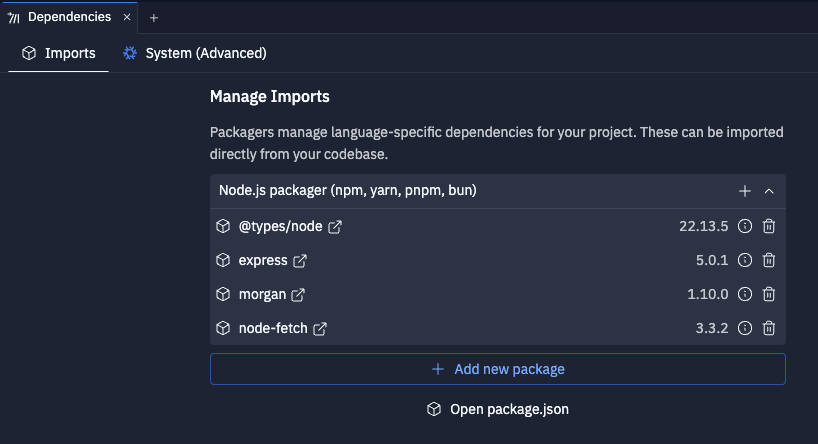Click the @types/node cube icon

(x=223, y=226)
